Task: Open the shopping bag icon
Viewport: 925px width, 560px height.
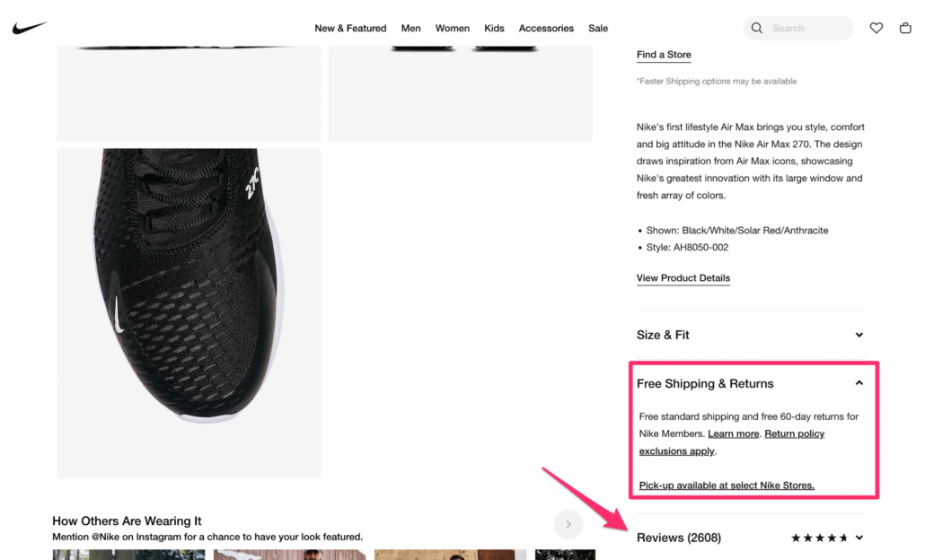Action: 905,28
